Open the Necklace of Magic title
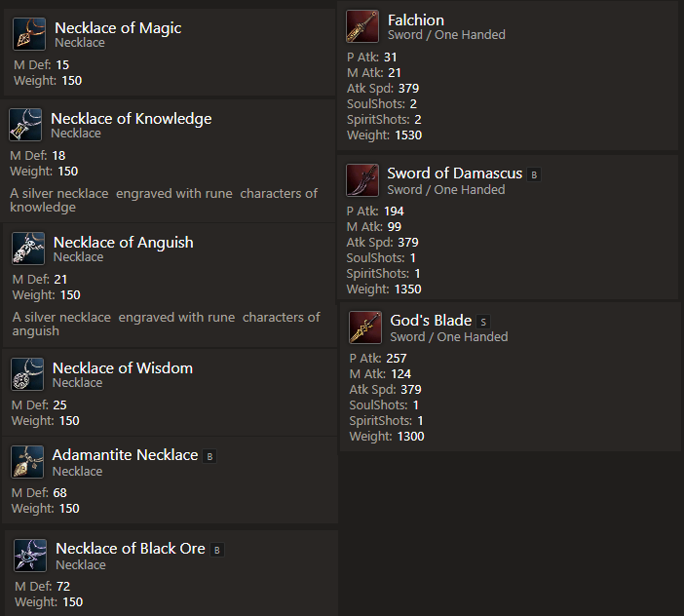 click(x=118, y=28)
